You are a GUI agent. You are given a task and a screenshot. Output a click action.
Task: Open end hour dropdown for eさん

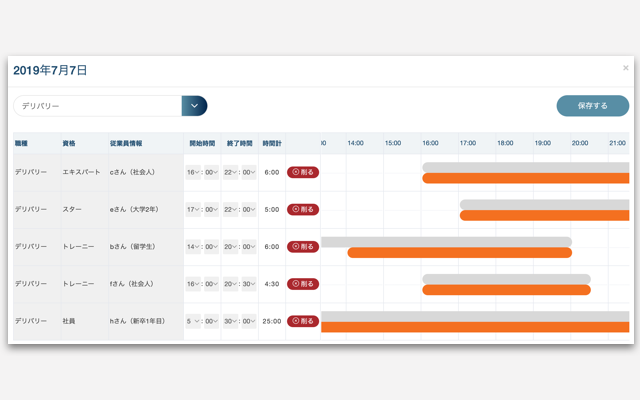tap(231, 209)
